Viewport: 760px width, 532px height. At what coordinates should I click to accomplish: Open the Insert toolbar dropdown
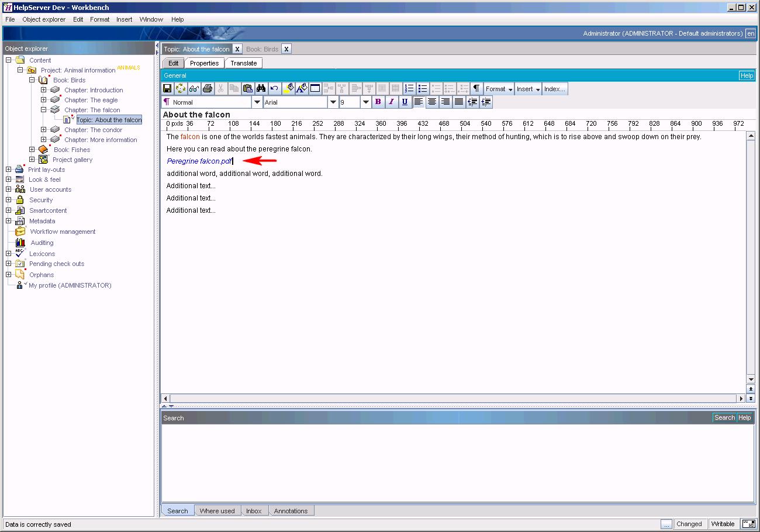(528, 89)
